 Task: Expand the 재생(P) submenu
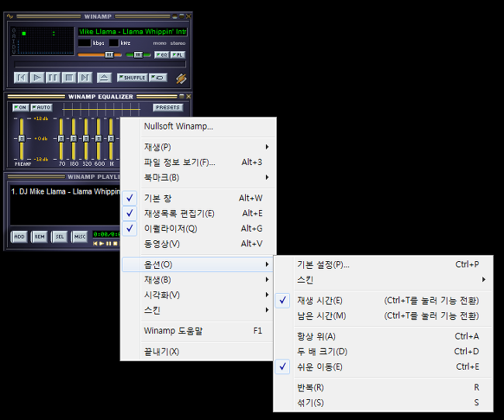[x=198, y=147]
